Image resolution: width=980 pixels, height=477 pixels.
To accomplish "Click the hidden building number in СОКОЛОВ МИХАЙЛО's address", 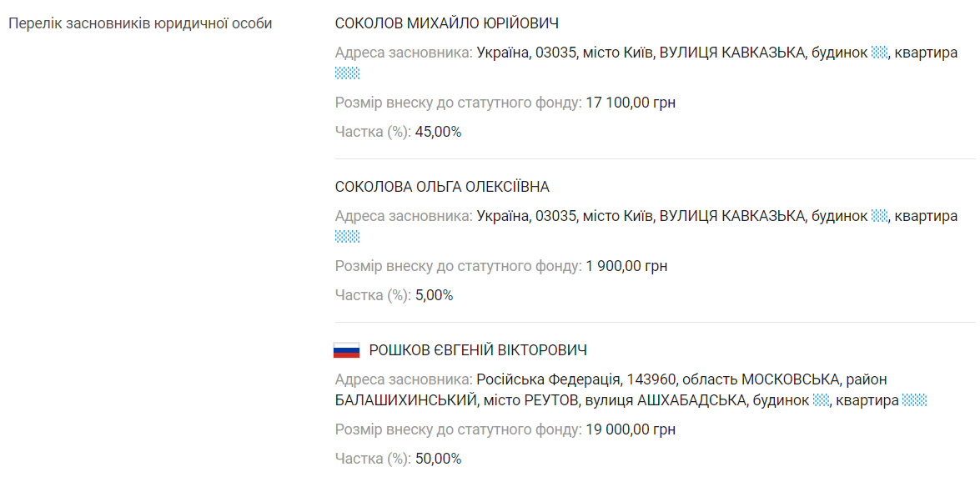I will pyautogui.click(x=879, y=53).
